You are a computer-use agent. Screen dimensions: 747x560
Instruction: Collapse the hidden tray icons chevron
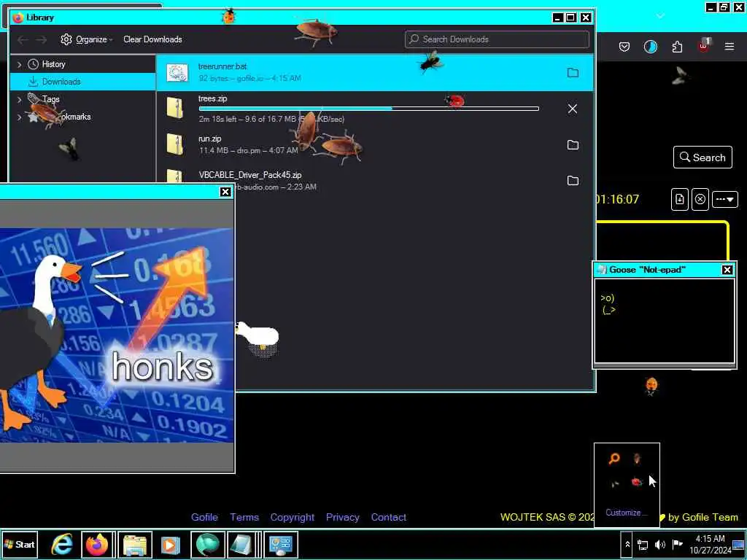(x=627, y=544)
